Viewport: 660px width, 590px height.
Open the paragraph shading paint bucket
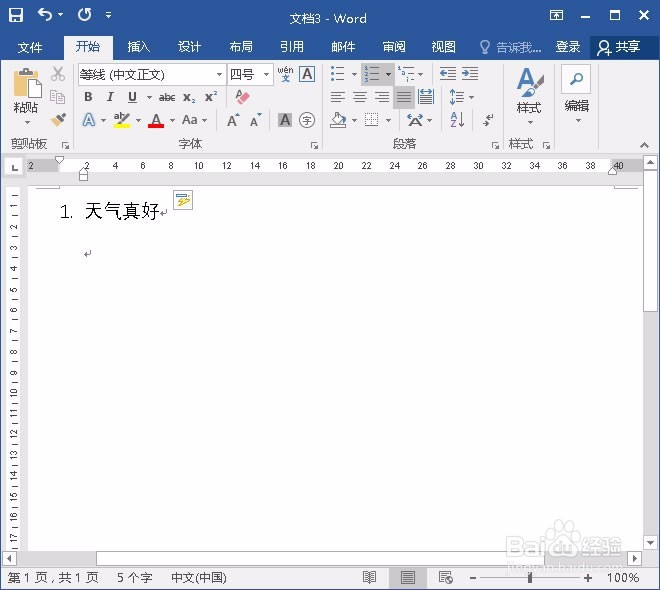(x=338, y=120)
